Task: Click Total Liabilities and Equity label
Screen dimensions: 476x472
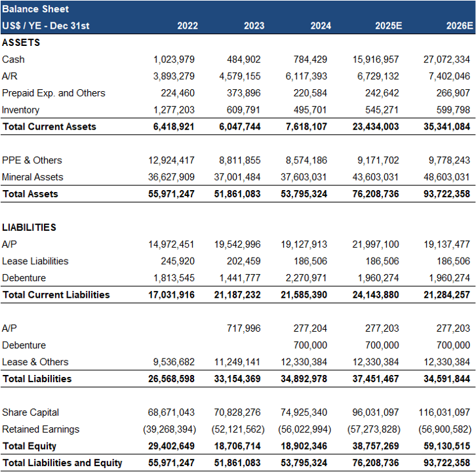Action: [62, 463]
